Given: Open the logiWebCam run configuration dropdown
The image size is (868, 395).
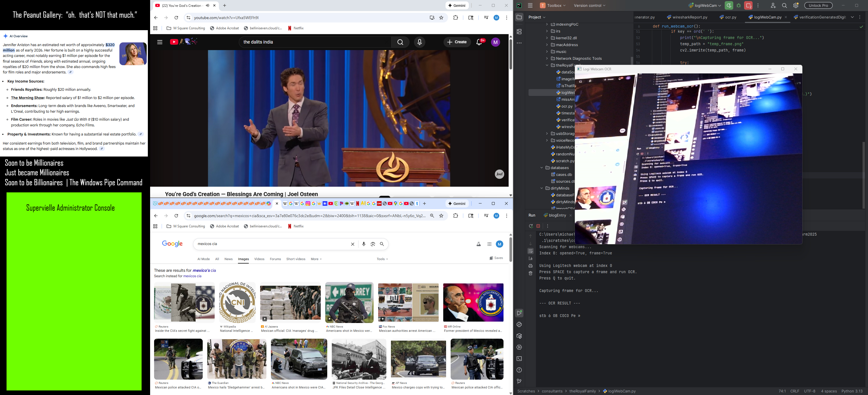Looking at the screenshot, I should (x=704, y=6).
